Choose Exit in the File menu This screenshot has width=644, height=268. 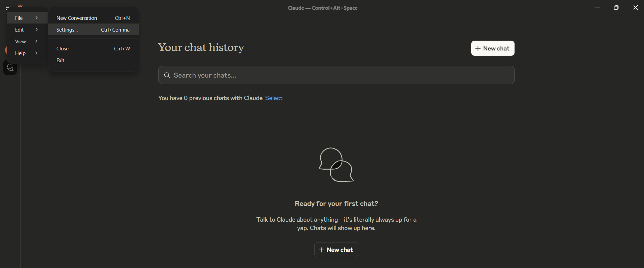[x=93, y=60]
